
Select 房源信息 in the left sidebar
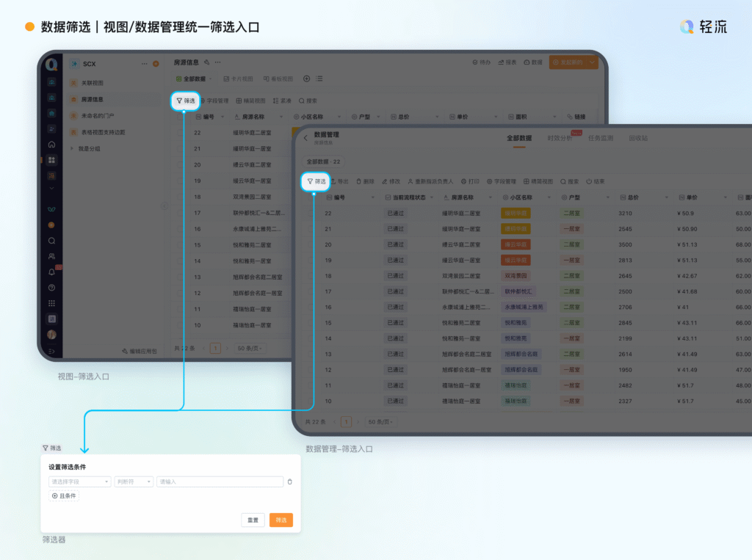(92, 99)
